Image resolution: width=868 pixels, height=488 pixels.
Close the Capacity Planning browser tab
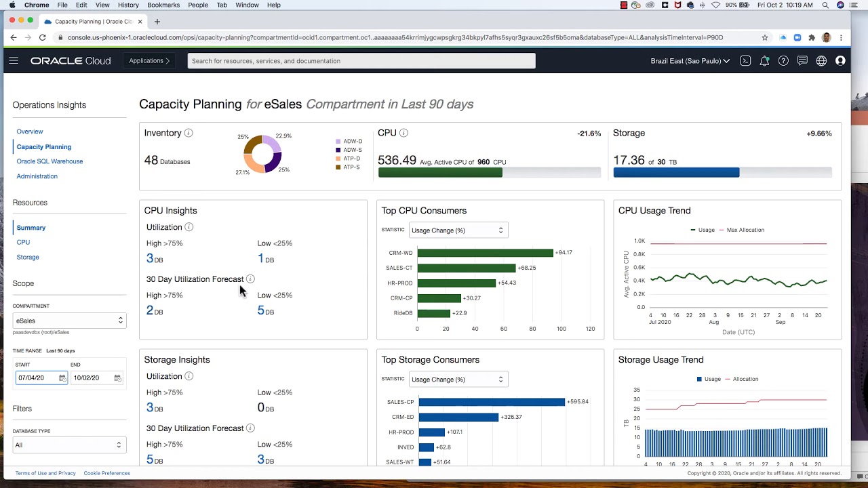pos(140,21)
